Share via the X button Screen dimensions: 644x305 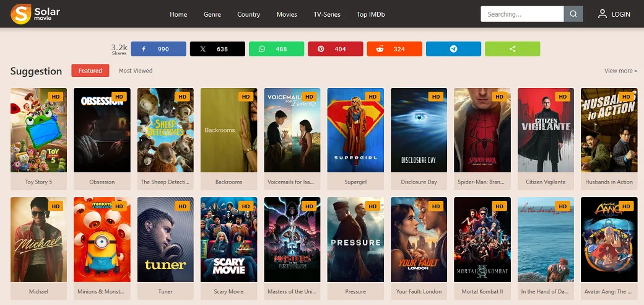[217, 49]
